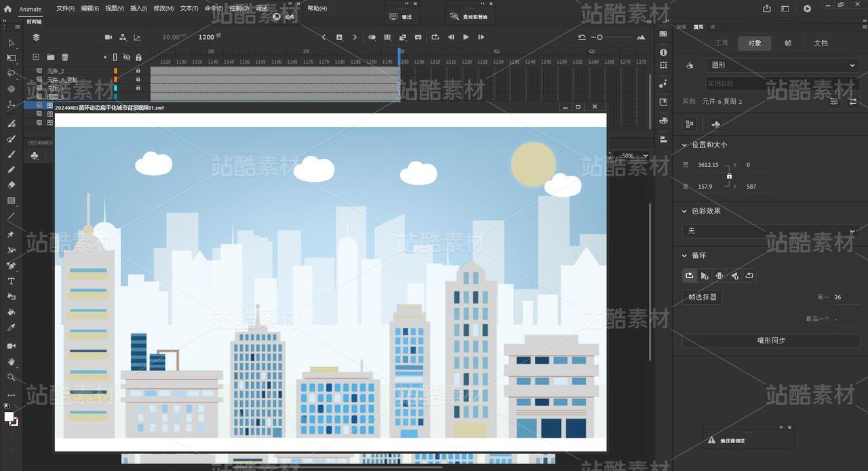
Task: Open the workspace switcher icon
Action: (x=785, y=9)
